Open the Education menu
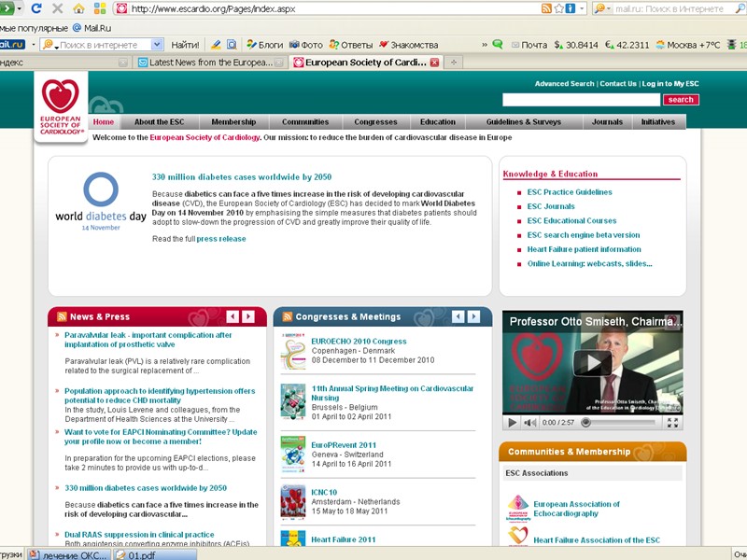Image resolution: width=747 pixels, height=560 pixels. point(438,122)
